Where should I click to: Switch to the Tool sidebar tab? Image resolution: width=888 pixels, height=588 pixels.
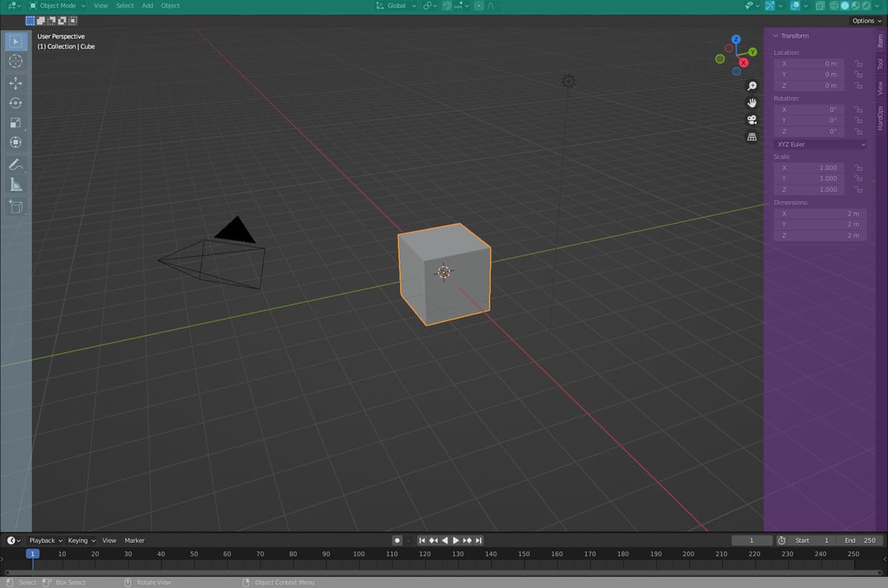[x=881, y=64]
